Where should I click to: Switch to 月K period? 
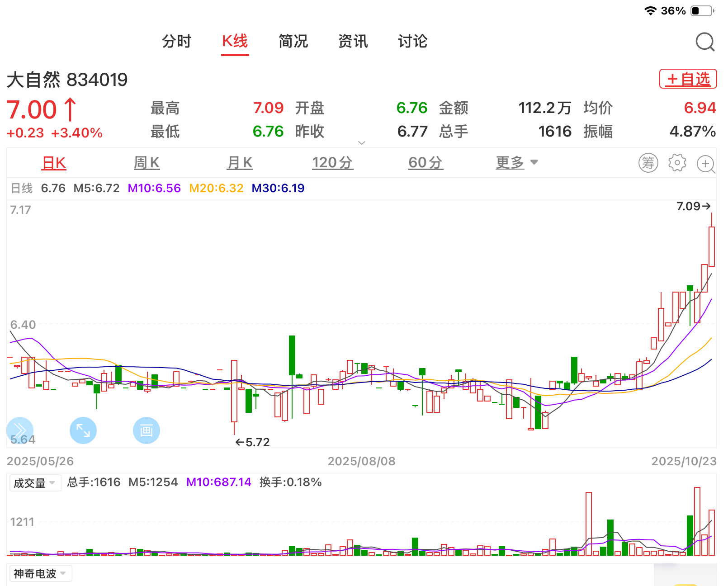point(240,163)
